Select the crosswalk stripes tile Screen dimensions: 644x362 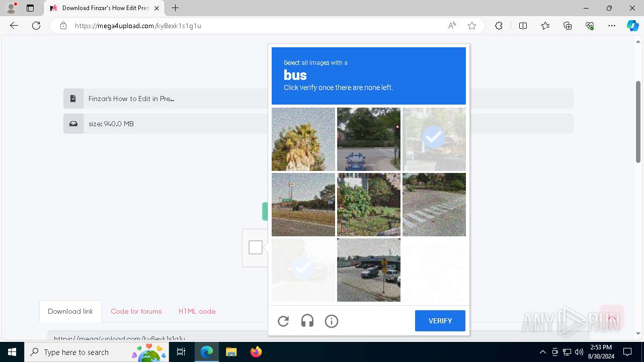[434, 205]
